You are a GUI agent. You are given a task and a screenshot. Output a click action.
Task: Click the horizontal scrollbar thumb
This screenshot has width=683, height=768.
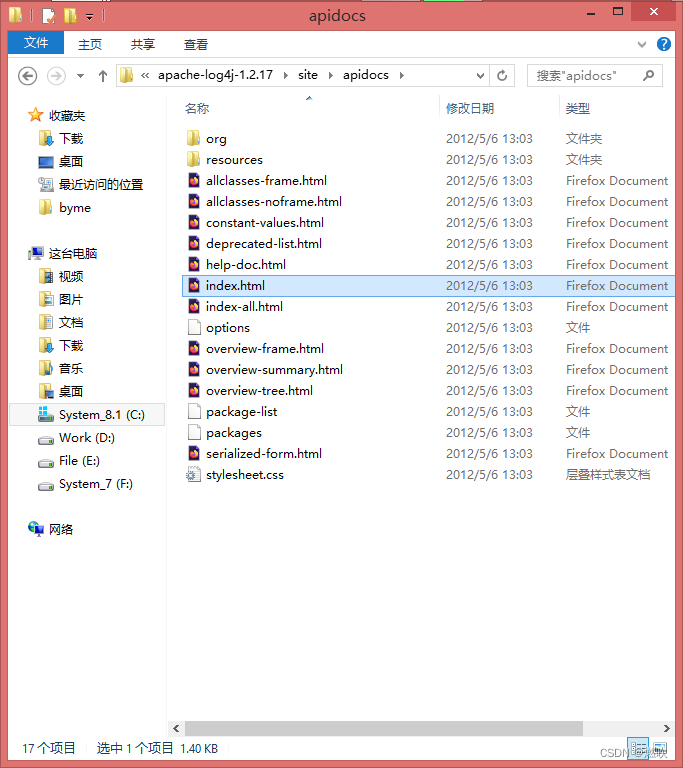[384, 728]
